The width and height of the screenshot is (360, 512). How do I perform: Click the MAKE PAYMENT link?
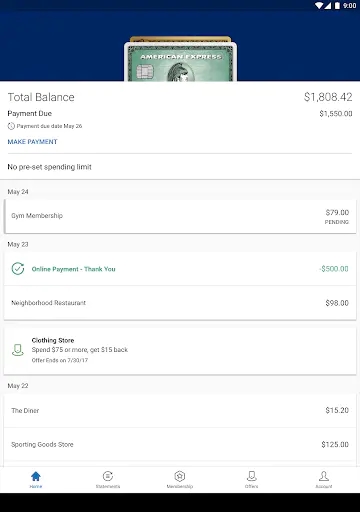(x=32, y=142)
